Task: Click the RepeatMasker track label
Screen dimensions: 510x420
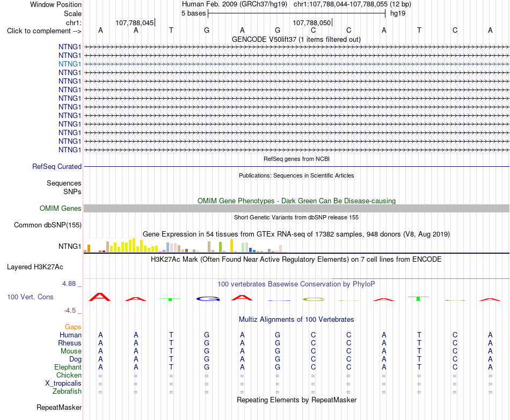Action: [59, 407]
